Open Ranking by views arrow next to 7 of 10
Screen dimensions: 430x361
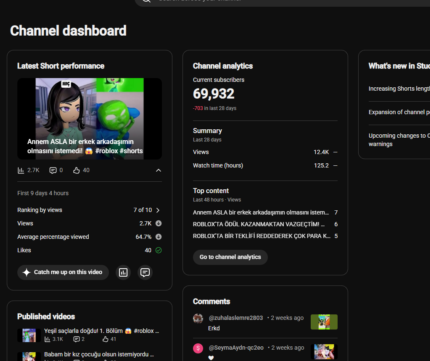click(x=158, y=210)
